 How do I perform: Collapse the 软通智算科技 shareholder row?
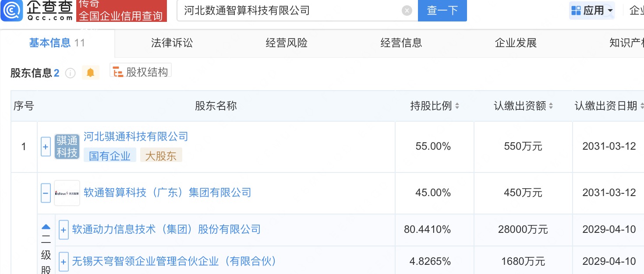click(46, 193)
